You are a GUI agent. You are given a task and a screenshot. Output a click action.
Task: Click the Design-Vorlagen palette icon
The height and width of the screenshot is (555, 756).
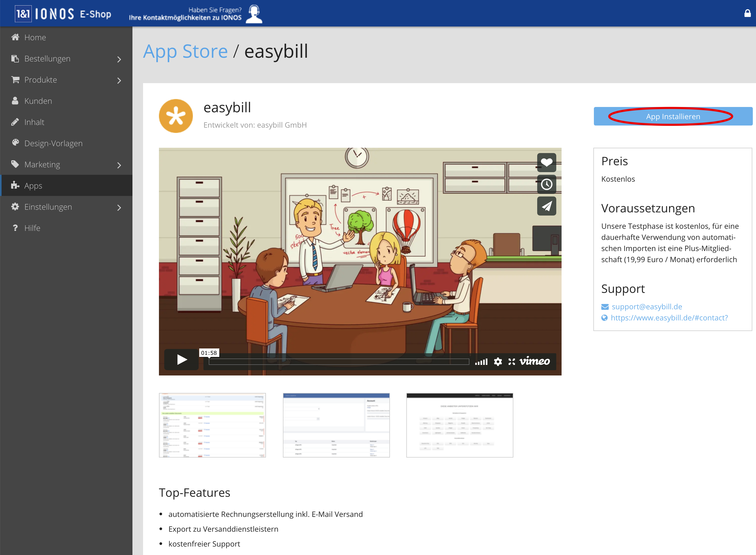15,143
